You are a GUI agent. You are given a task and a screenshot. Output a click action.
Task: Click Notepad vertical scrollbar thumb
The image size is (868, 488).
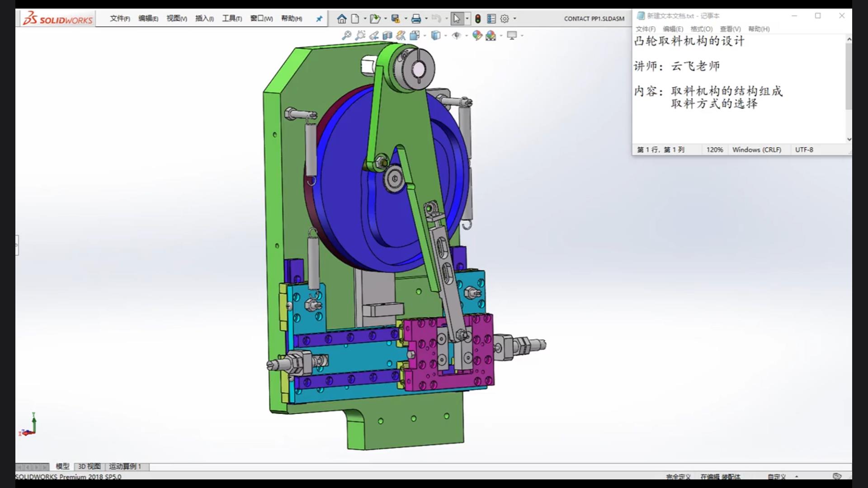tap(849, 77)
